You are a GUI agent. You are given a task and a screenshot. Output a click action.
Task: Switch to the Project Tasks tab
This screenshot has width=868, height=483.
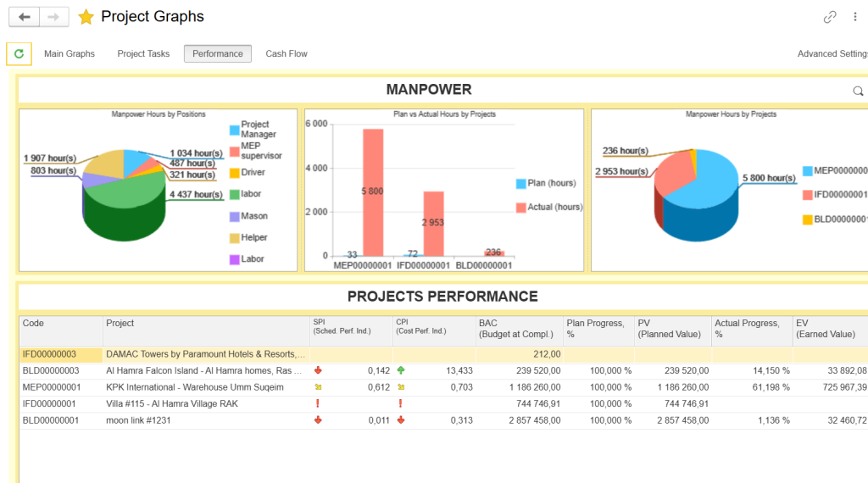point(143,53)
